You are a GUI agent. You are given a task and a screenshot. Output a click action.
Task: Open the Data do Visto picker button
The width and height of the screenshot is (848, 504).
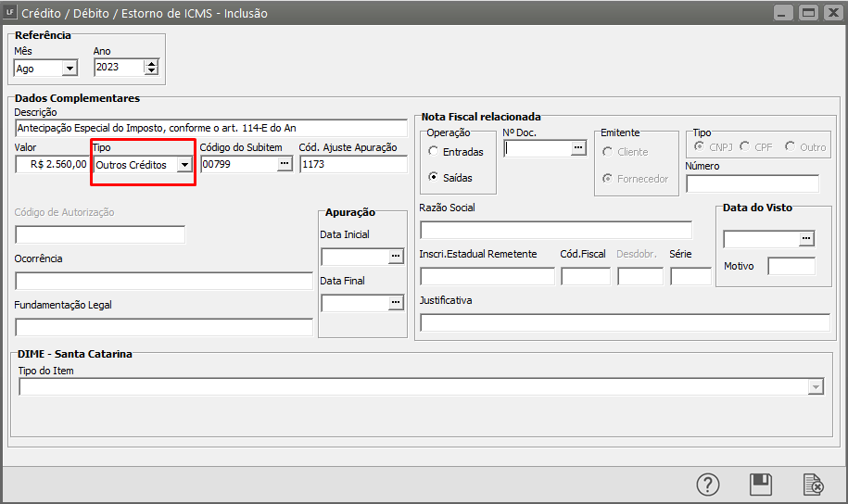pos(806,239)
